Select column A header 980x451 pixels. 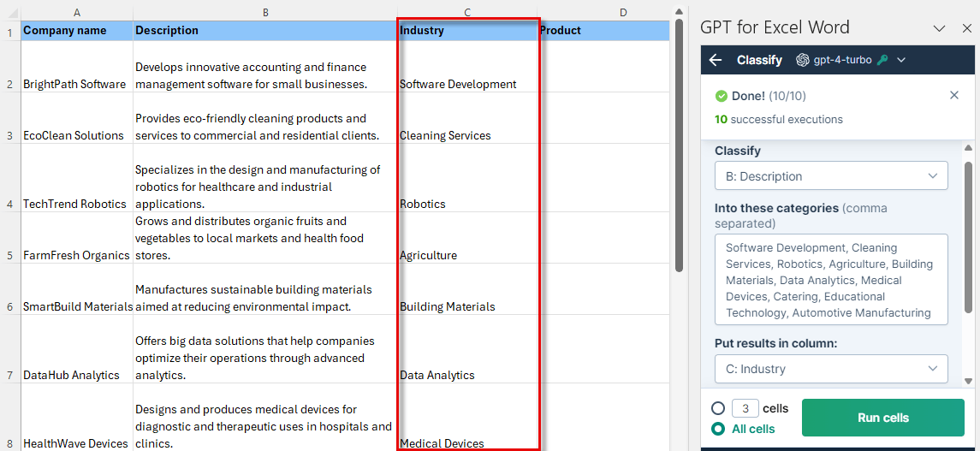(77, 12)
